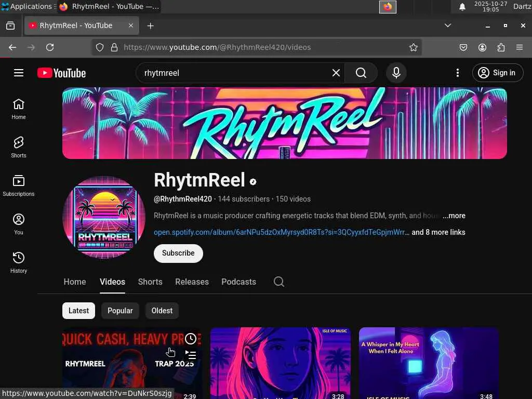Open Home in the sidebar
Viewport: 532px width, 399px height.
pos(19,109)
